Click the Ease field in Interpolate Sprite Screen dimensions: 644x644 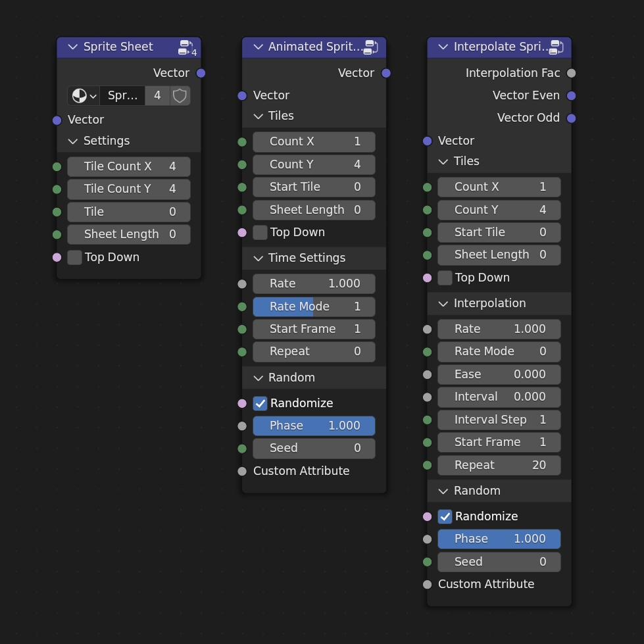pyautogui.click(x=499, y=374)
